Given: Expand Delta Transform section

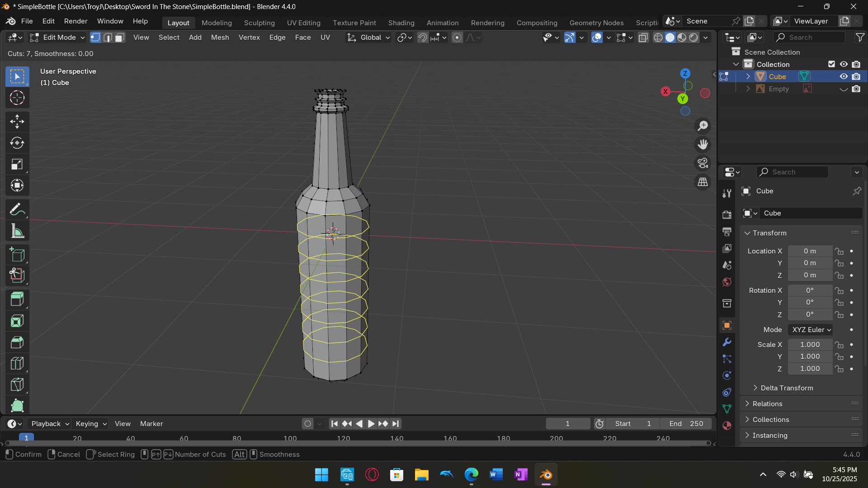Looking at the screenshot, I should (783, 388).
